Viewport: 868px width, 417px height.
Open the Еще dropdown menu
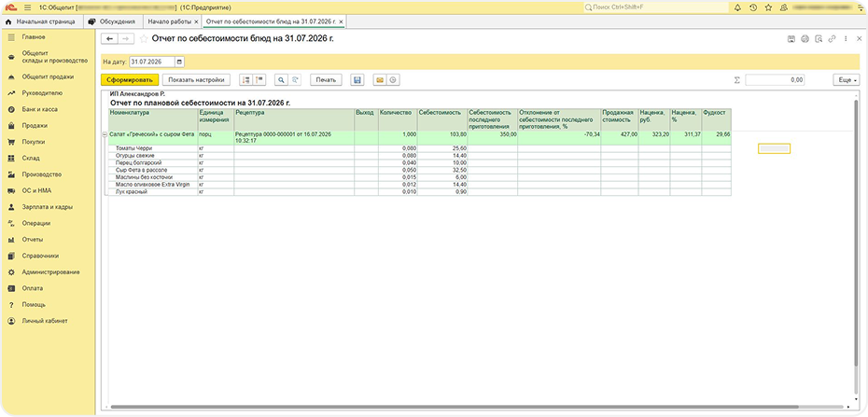click(x=847, y=80)
